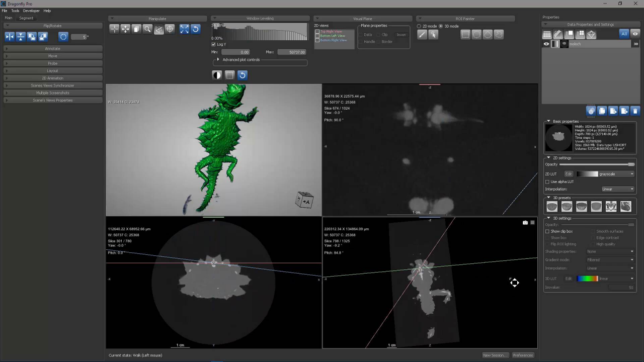Click the All button in Data Properties
Image resolution: width=644 pixels, height=362 pixels.
click(624, 34)
